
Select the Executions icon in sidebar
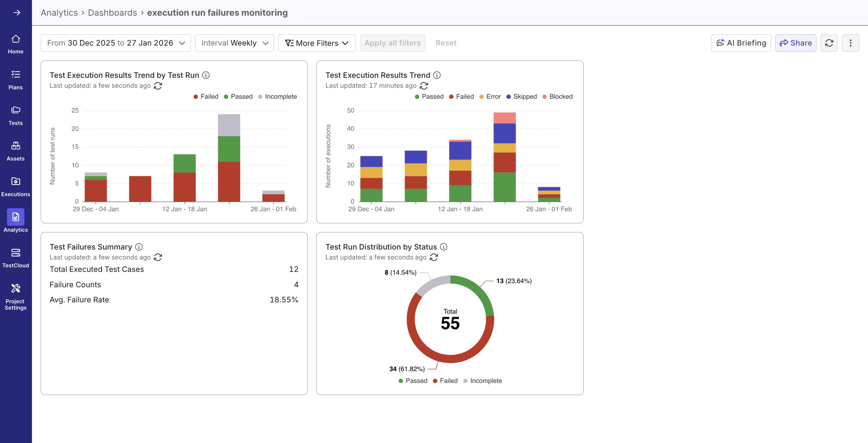tap(15, 185)
